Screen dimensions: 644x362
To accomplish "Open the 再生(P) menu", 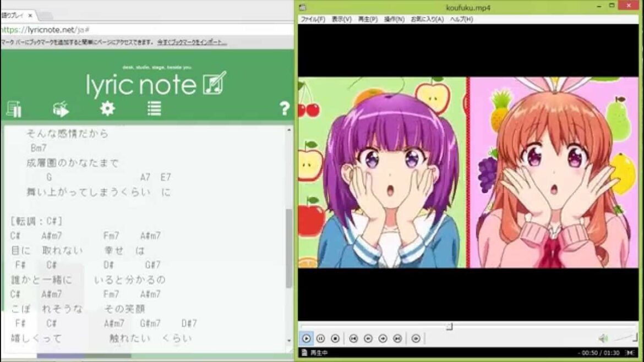I will pyautogui.click(x=367, y=19).
